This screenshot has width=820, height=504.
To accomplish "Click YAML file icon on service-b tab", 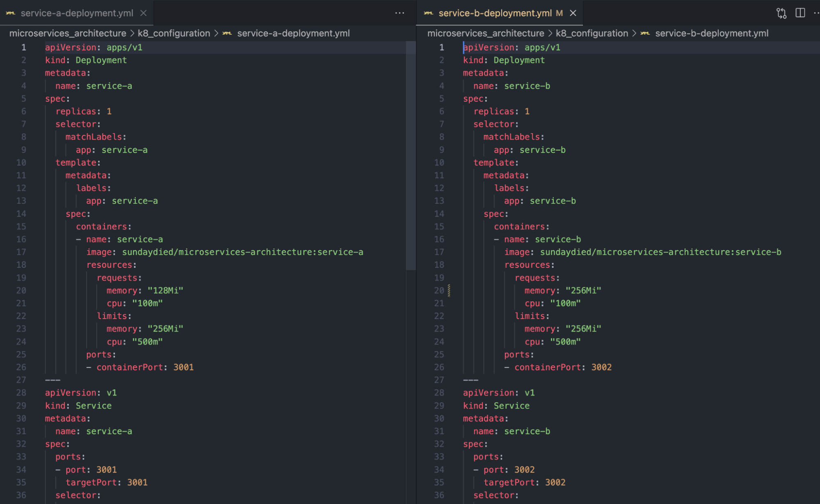I will coord(428,13).
